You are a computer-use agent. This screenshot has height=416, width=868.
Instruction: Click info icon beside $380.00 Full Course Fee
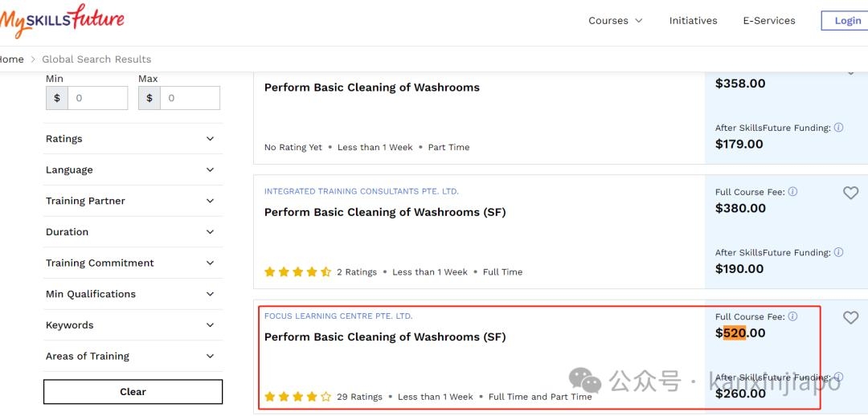tap(792, 192)
